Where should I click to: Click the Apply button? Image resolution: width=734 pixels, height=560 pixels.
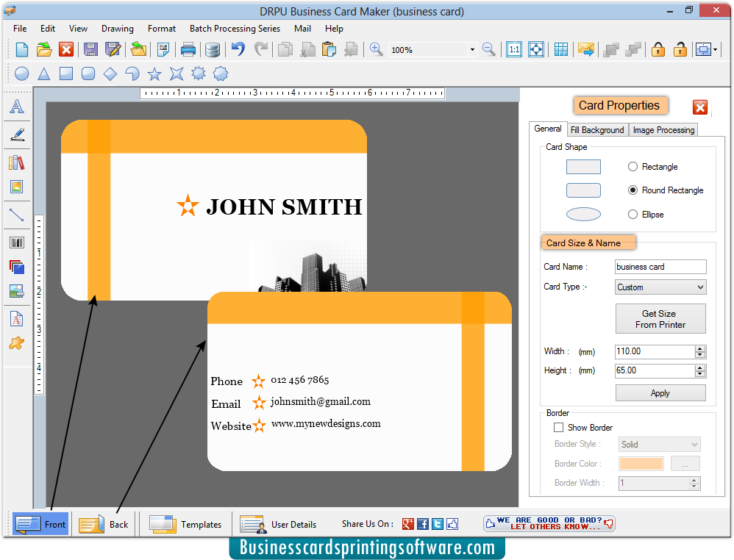[x=660, y=393]
